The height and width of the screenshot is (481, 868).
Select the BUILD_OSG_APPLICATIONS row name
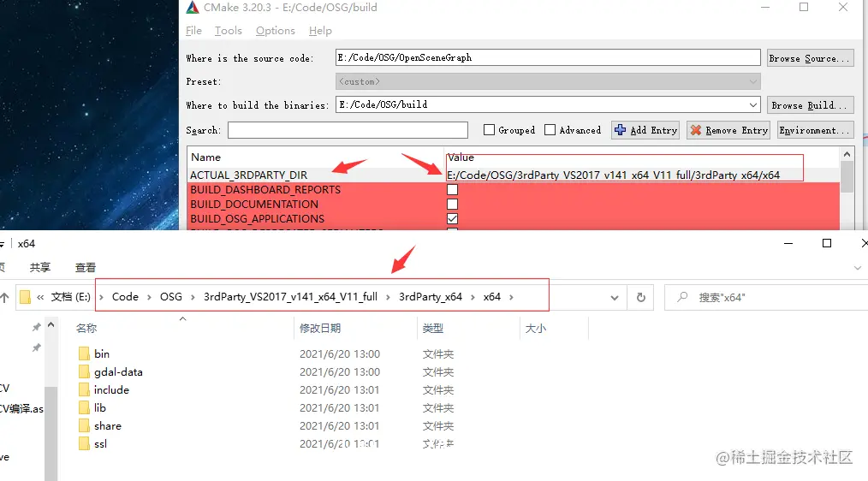[x=258, y=218]
